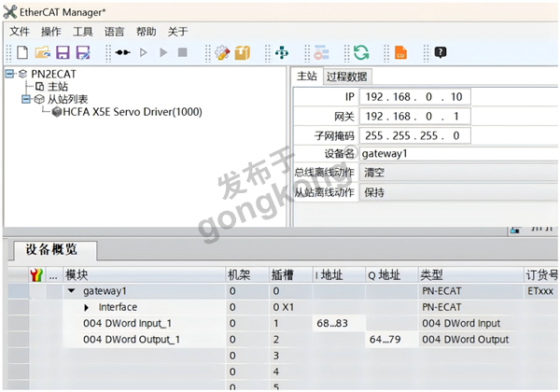Click the slot cell 0 X1

tap(290, 307)
